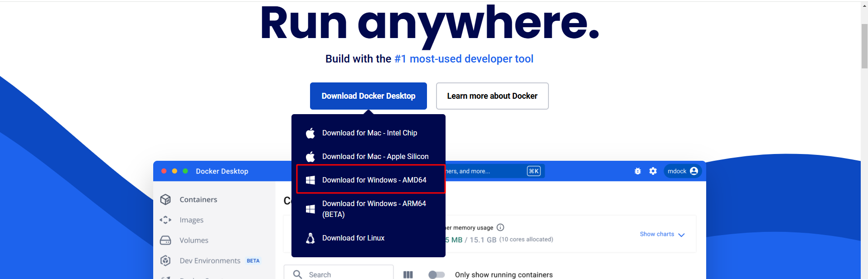
Task: Open Containers in Docker Desktop sidebar
Action: tap(199, 200)
